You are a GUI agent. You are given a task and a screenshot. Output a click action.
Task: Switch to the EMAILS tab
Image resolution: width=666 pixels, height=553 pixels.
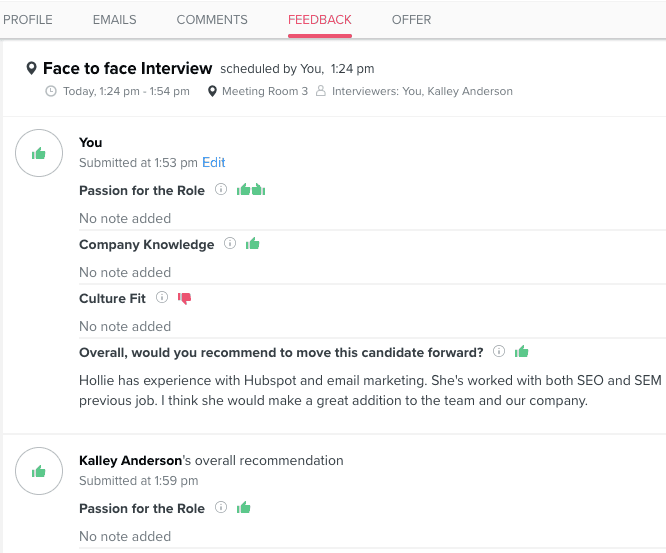[x=115, y=20]
